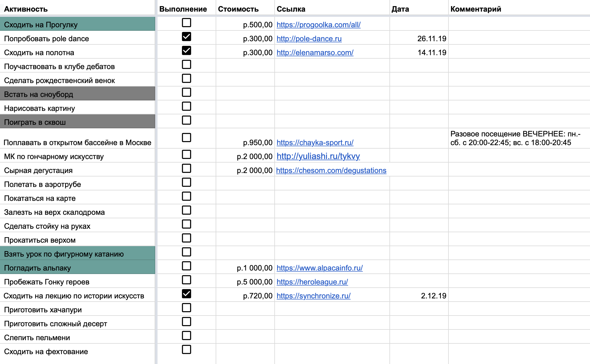Select the Пробежать Гонку героев activity cell
Screen dimensions: 590x364
point(77,281)
